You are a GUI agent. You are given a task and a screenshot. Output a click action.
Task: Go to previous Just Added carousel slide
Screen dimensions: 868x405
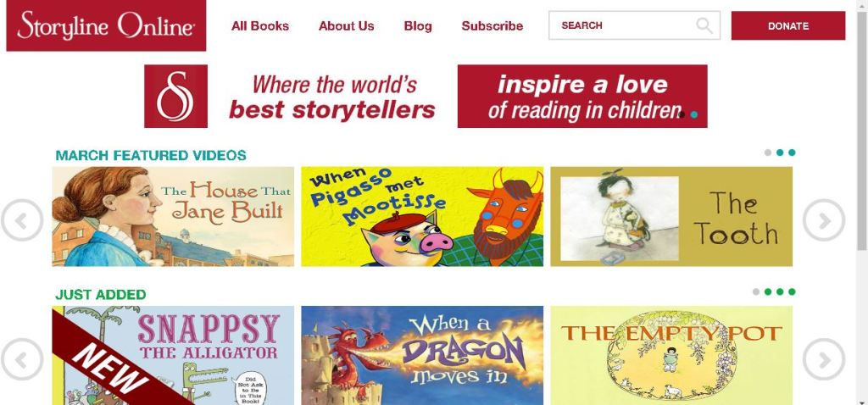[21, 359]
